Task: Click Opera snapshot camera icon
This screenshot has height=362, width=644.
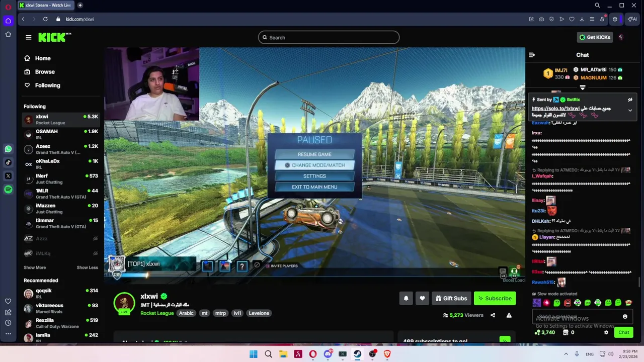Action: (x=541, y=19)
